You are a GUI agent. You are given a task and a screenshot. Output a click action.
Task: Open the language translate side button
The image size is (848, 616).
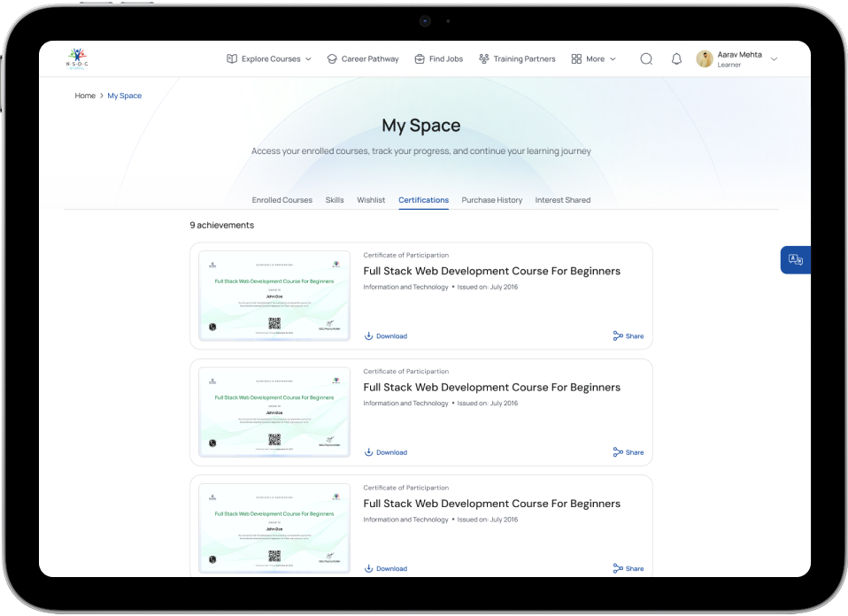pos(795,259)
